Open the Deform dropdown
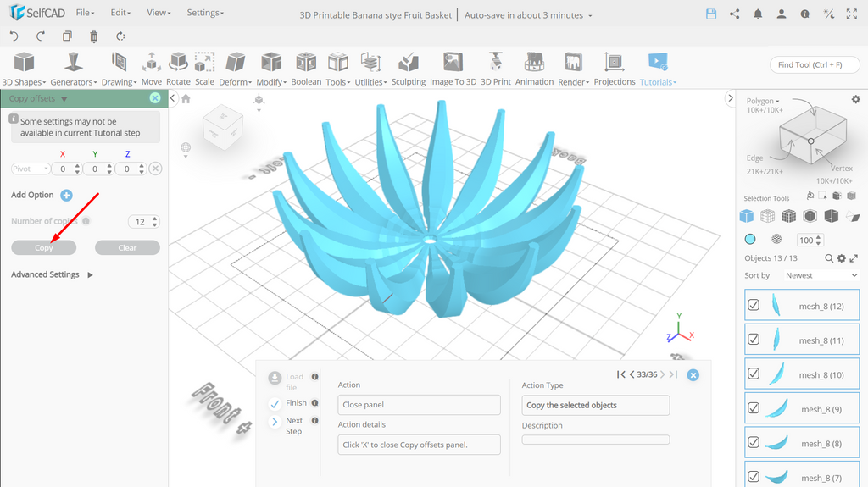This screenshot has height=487, width=868. (236, 69)
